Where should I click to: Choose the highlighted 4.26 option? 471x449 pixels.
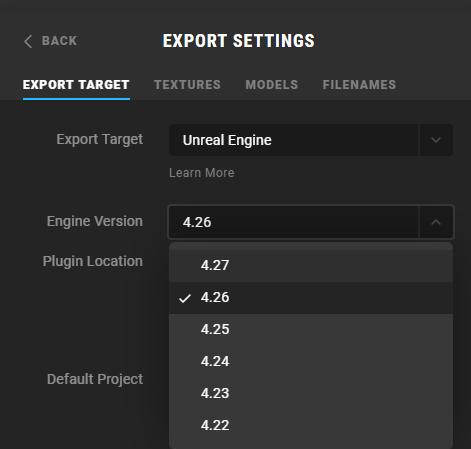[311, 297]
